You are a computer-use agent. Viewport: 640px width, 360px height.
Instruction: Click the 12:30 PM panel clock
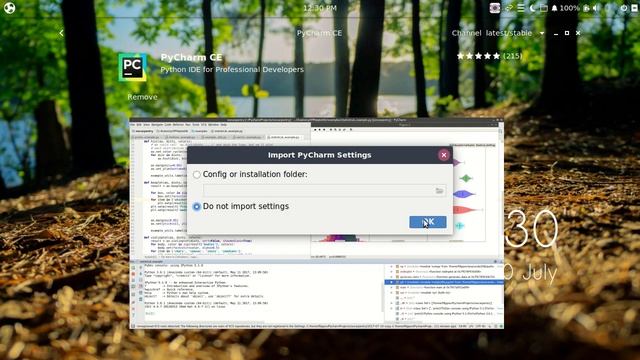320,8
